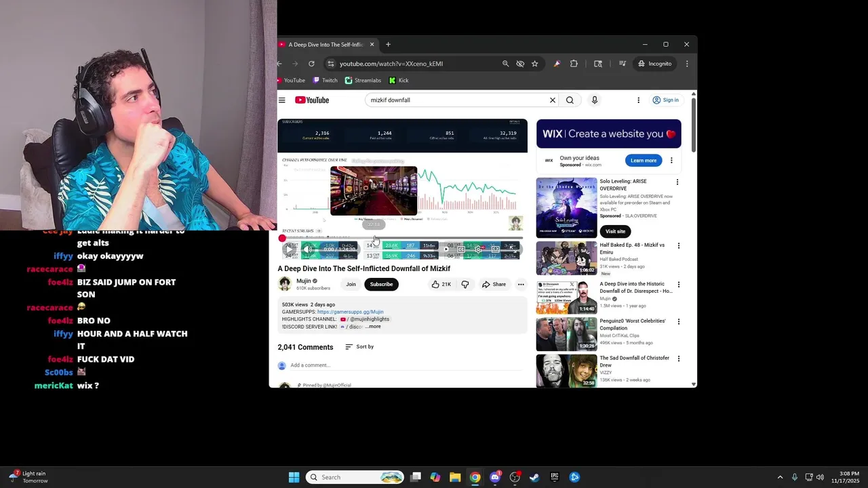
Task: Share the video
Action: (x=494, y=284)
